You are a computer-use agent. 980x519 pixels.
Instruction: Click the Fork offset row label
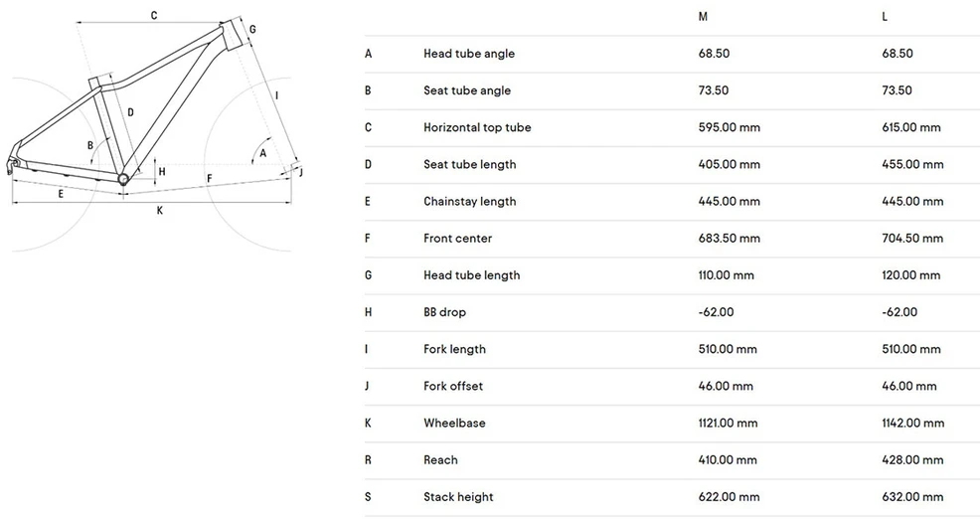(x=453, y=387)
